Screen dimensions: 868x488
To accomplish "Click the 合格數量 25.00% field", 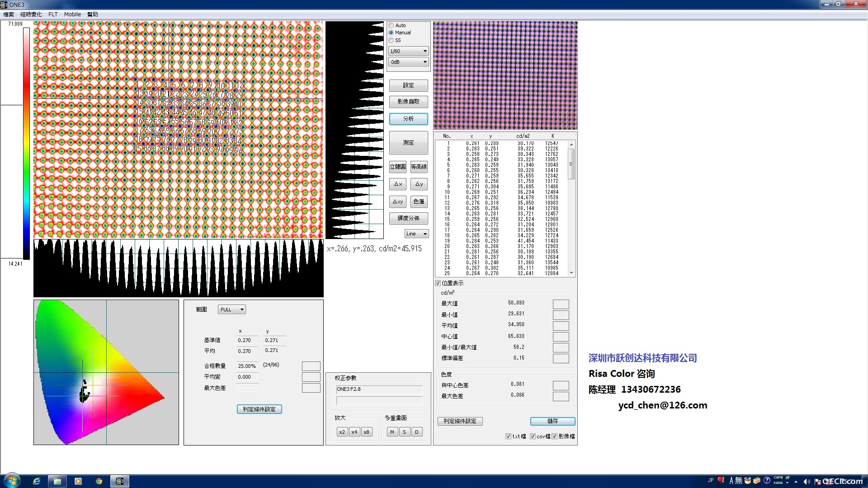I will click(x=248, y=366).
